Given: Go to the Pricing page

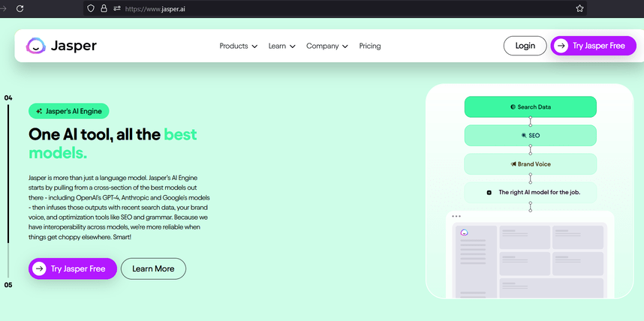Looking at the screenshot, I should 369,46.
